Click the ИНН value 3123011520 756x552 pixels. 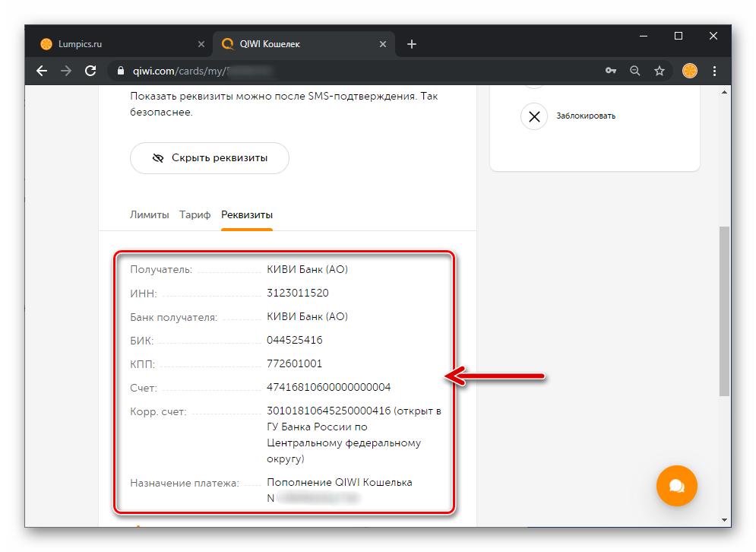(x=298, y=293)
